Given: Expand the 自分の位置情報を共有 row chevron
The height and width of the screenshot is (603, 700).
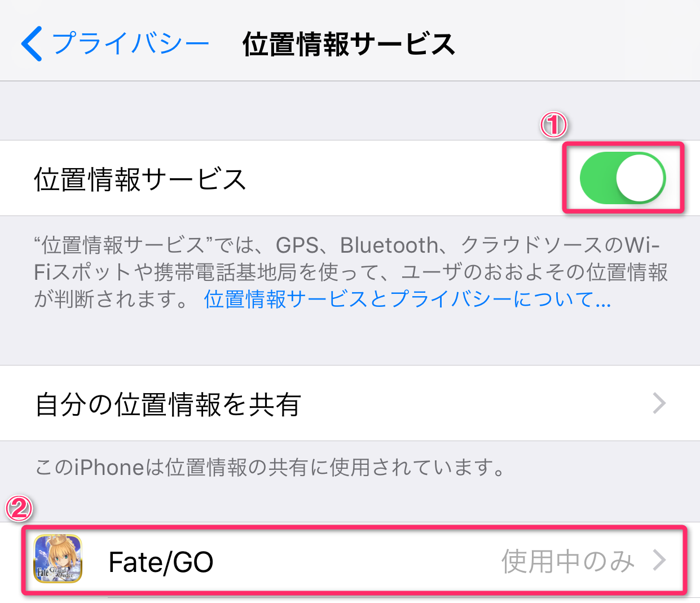Looking at the screenshot, I should pos(659,403).
